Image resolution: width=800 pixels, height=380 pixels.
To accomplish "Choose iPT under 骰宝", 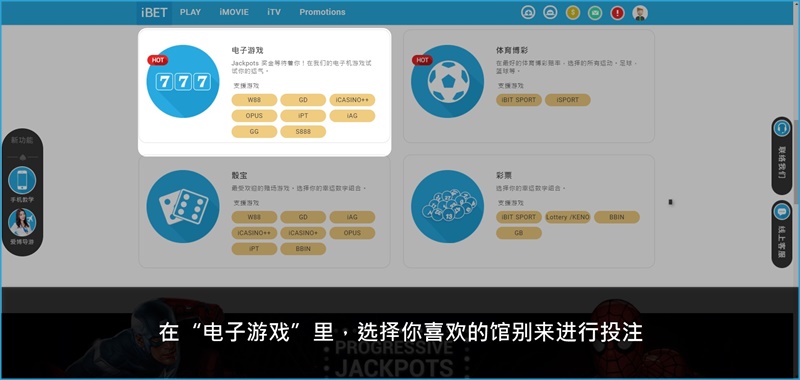I will 254,249.
